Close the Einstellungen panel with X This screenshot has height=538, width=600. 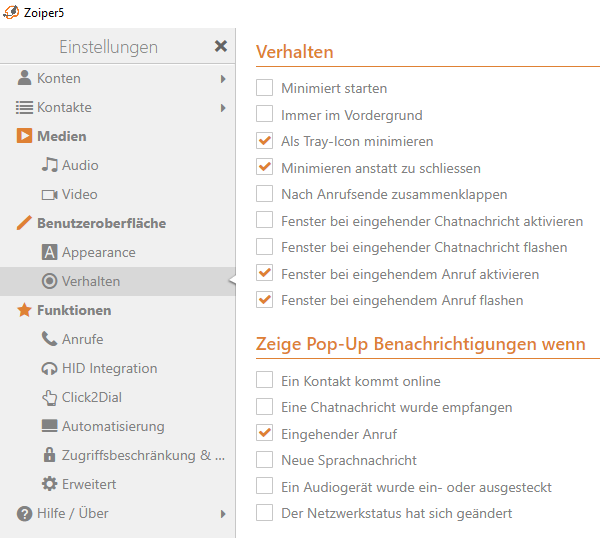[221, 46]
